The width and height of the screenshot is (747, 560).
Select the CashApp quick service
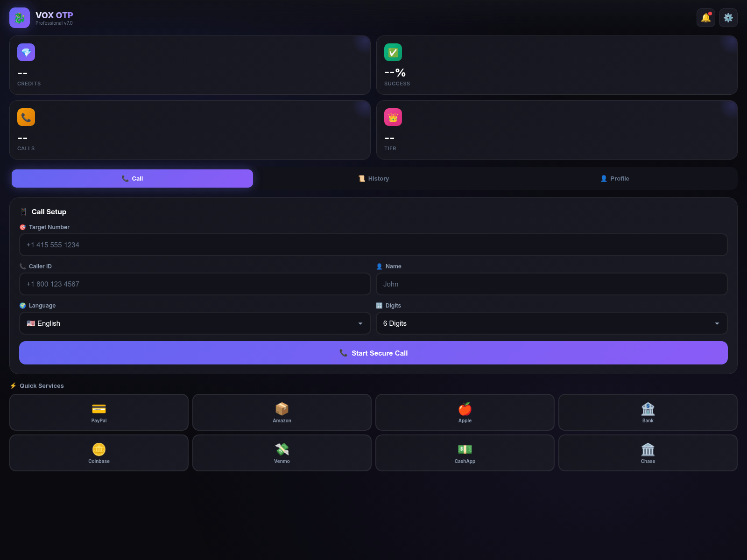tap(465, 453)
